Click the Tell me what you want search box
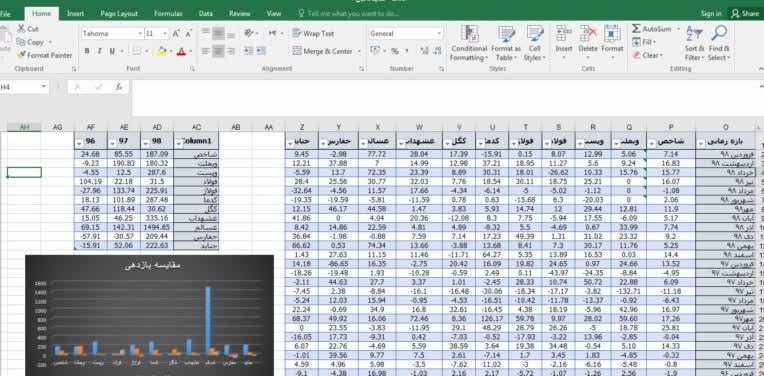This screenshot has height=376, width=764. pos(349,14)
